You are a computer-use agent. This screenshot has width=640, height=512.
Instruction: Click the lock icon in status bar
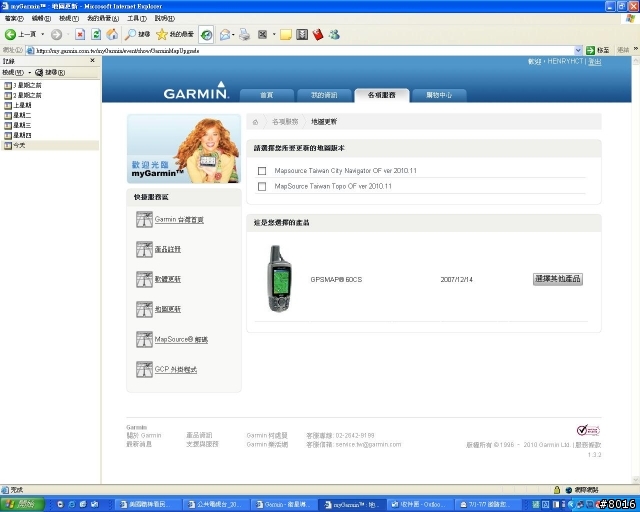[557, 490]
